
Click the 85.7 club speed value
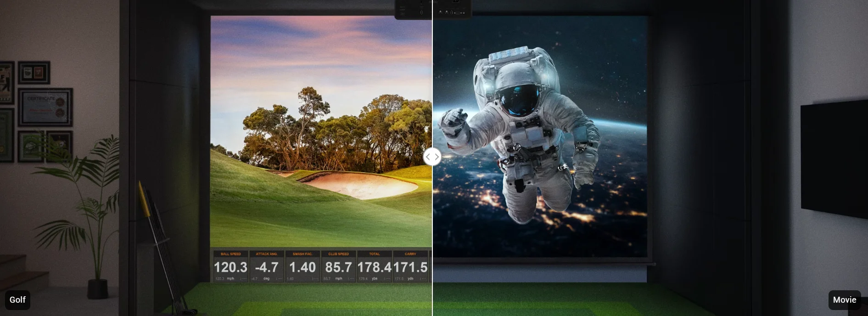338,267
